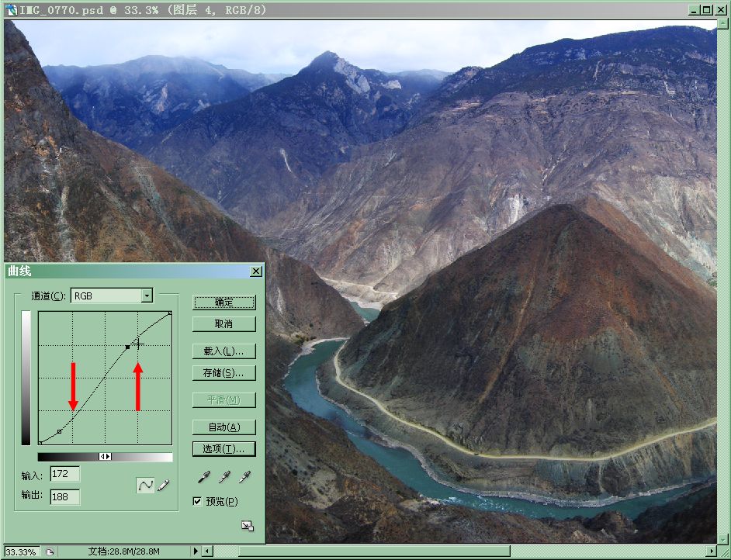731x560 pixels.
Task: Open the 通道 RGB channel dropdown
Action: [x=147, y=296]
